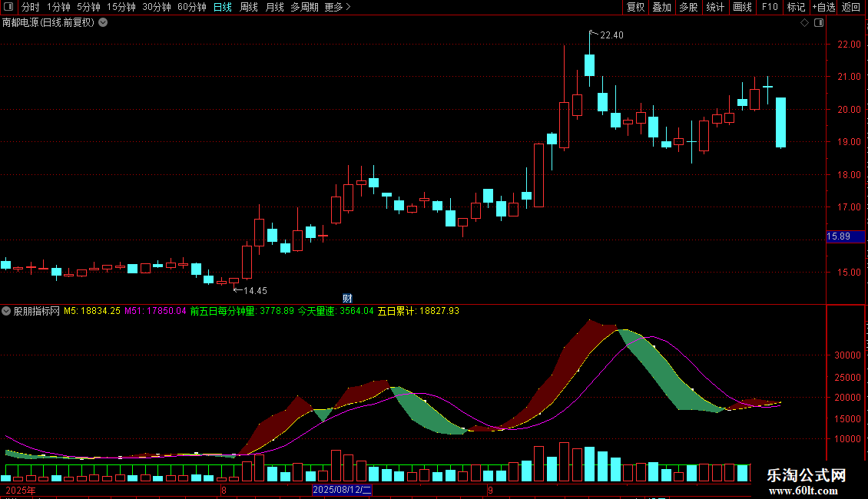868x499 pixels.
Task: Open 多周期 multi-period view
Action: (x=304, y=7)
